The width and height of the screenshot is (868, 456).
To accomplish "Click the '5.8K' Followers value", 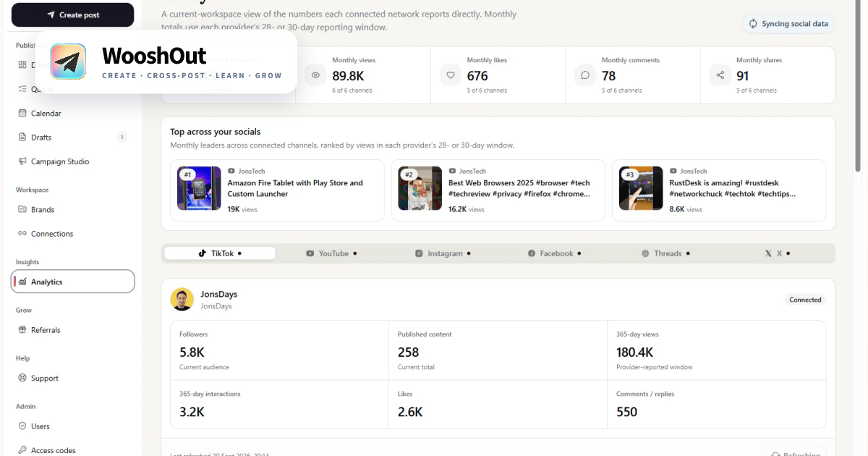I will click(x=192, y=352).
